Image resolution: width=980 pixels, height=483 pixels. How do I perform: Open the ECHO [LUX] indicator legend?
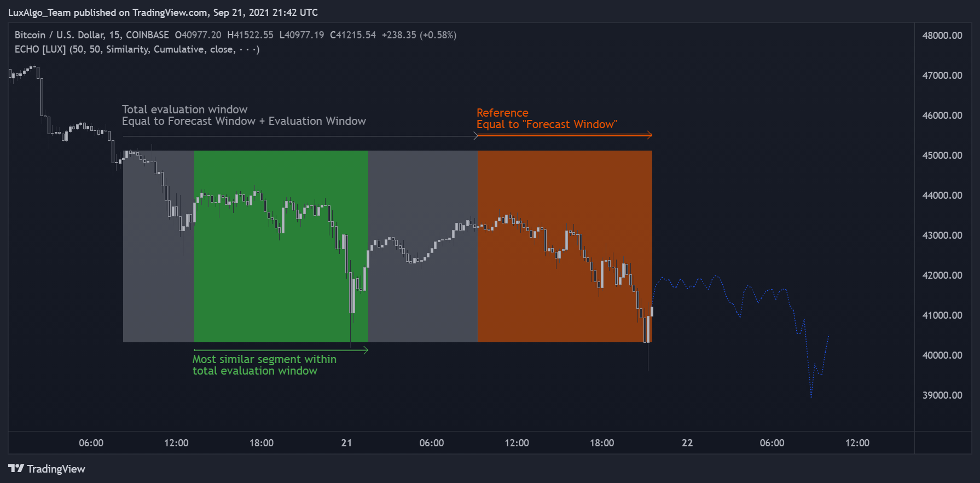pyautogui.click(x=40, y=49)
